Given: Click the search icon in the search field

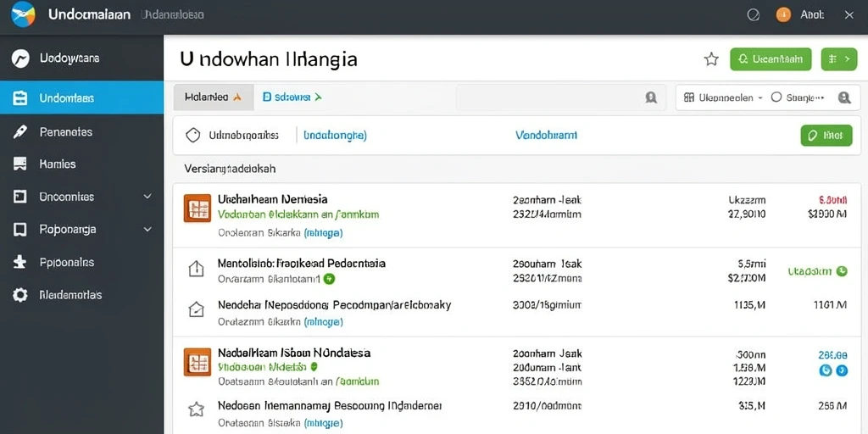Looking at the screenshot, I should (x=651, y=98).
